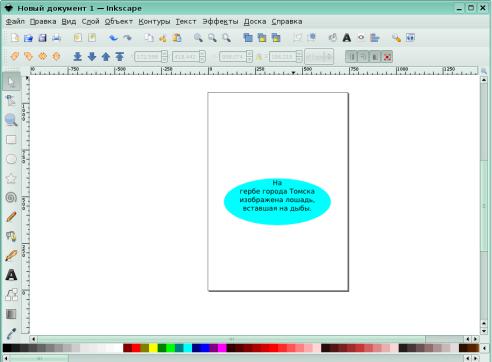
Task: Lower selection to bottom icon
Action: point(78,56)
